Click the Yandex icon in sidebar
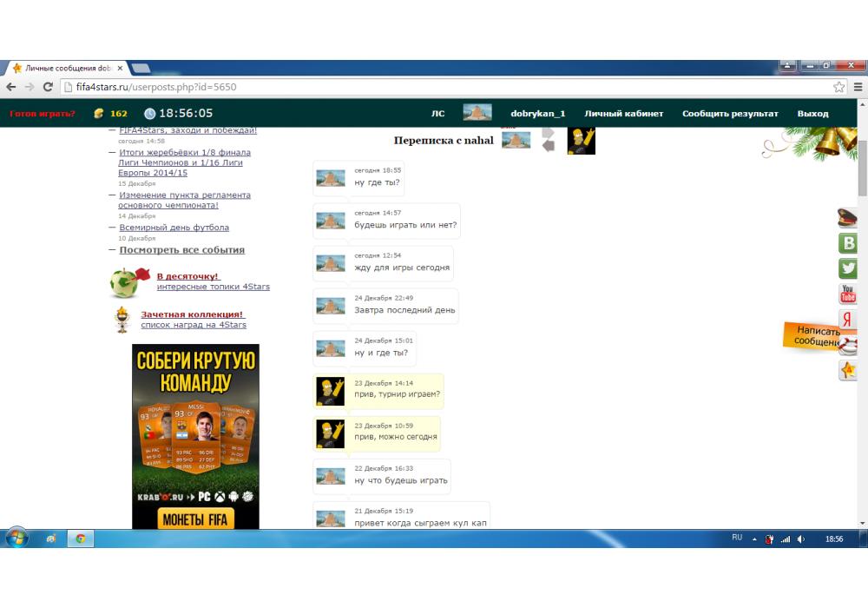The width and height of the screenshot is (868, 608). 846,320
